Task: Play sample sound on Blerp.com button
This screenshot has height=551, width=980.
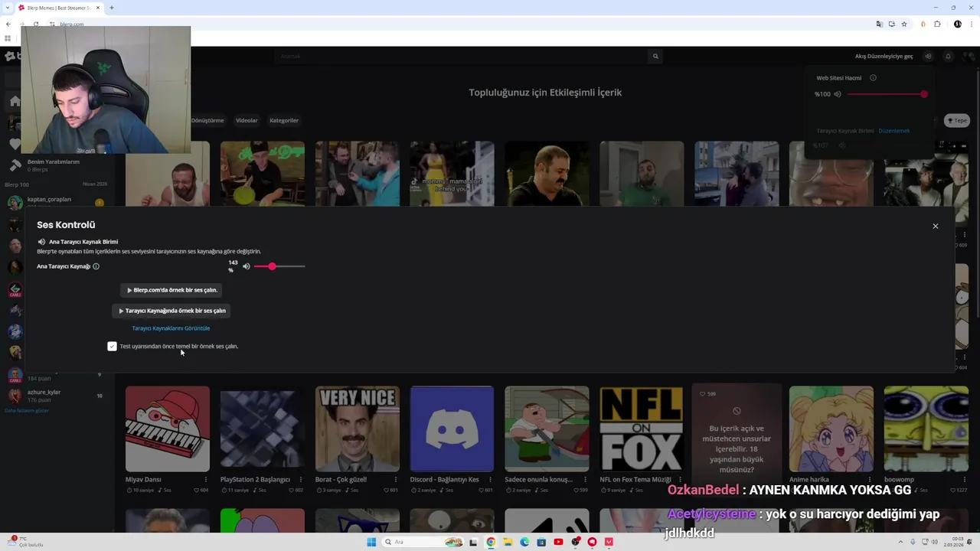Action: 172,290
